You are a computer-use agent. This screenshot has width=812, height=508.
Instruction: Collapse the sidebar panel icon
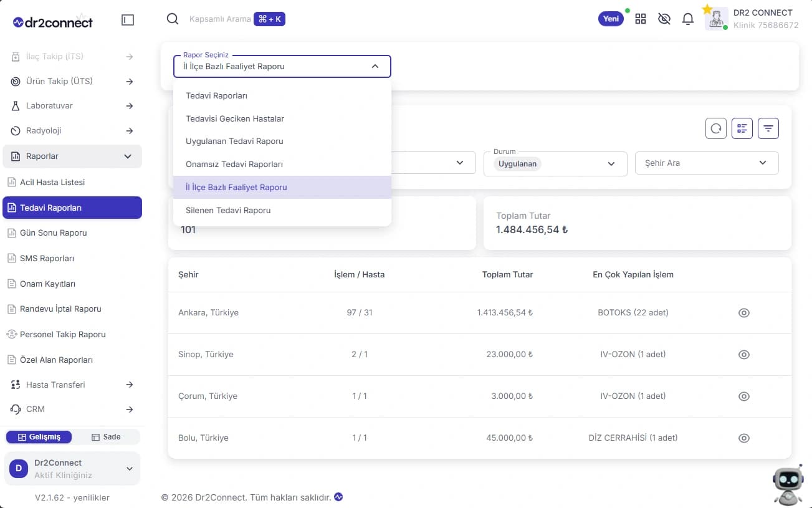pyautogui.click(x=128, y=20)
